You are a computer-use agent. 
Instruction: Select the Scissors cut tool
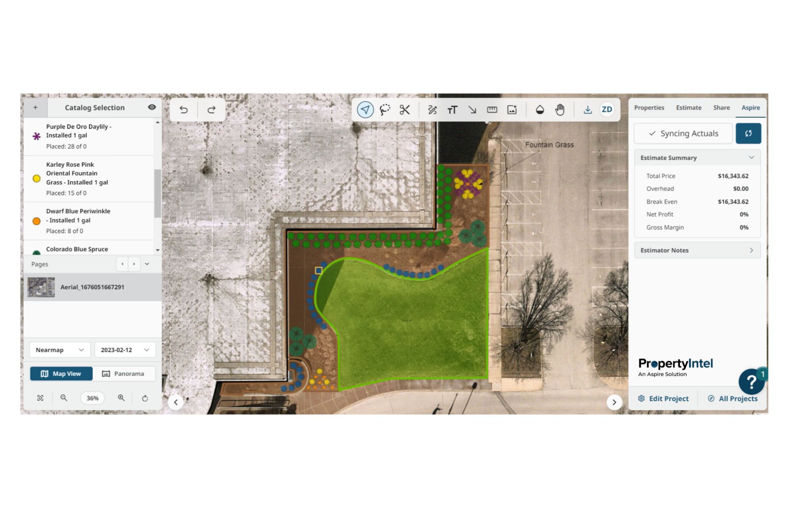404,110
